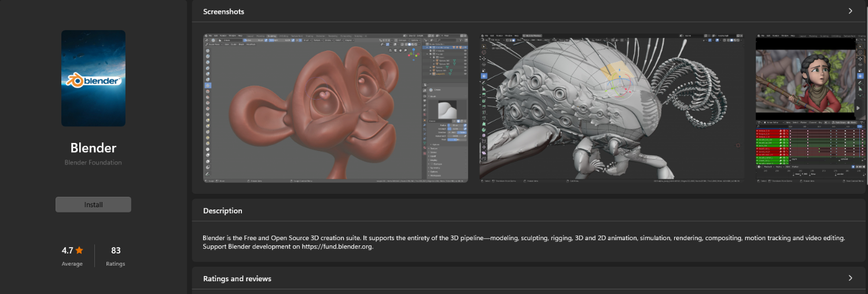Click the Ratings and reviews heading
Image resolution: width=868 pixels, height=294 pixels.
[237, 278]
